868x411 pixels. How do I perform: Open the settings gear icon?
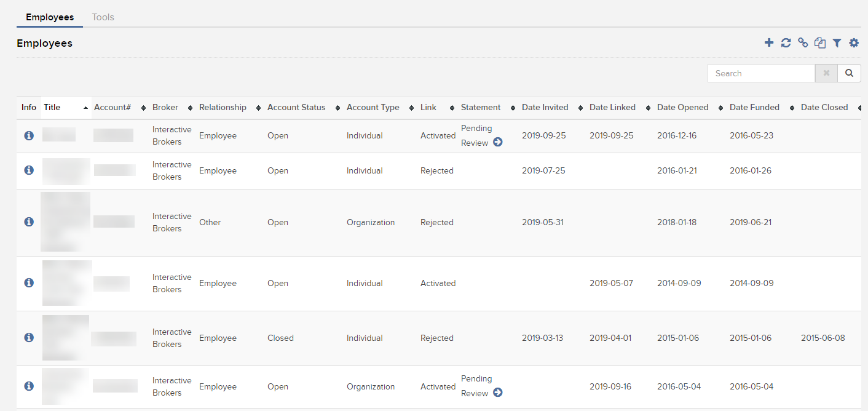click(x=854, y=42)
